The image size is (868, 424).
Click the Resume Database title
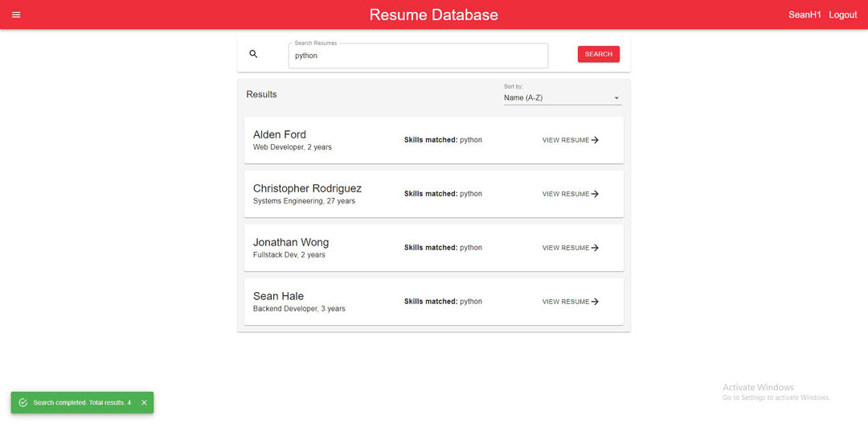pyautogui.click(x=433, y=15)
